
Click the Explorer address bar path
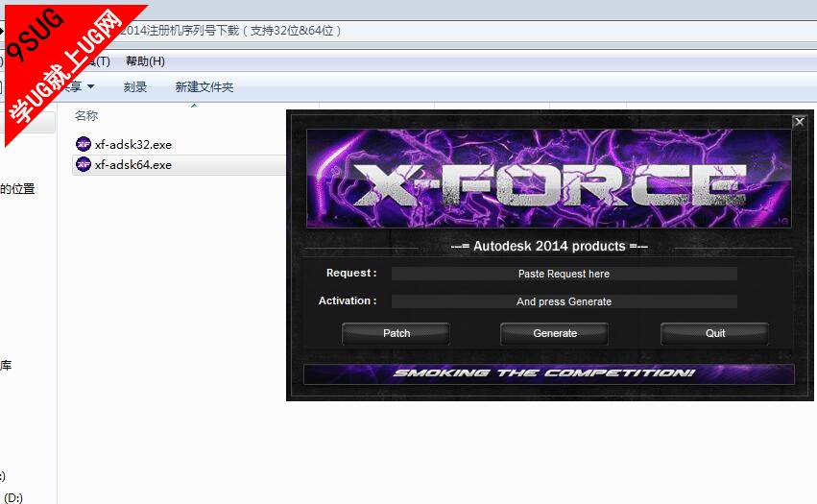[231, 31]
